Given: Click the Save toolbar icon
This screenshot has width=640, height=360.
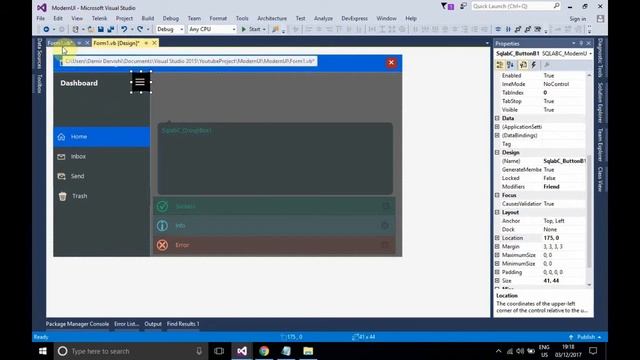Looking at the screenshot, I should (100, 29).
